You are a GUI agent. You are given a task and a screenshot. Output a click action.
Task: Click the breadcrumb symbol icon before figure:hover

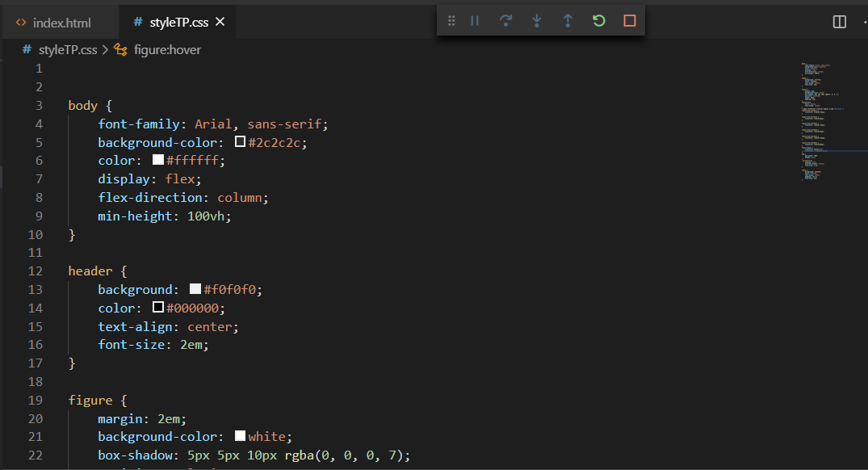point(120,50)
